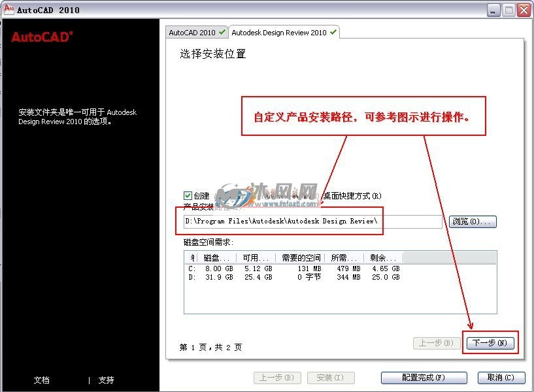534x392 pixels.
Task: Cancel setup with 取消(C)
Action: pos(501,378)
